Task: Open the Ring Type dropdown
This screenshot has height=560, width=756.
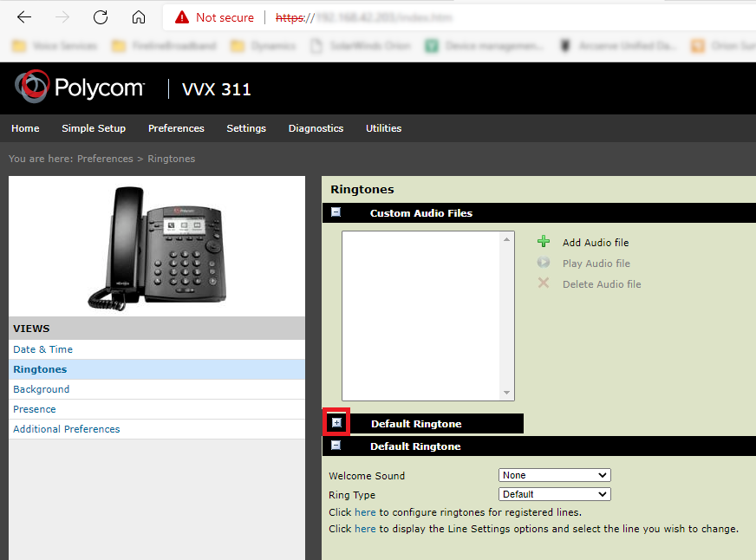Action: (555, 494)
